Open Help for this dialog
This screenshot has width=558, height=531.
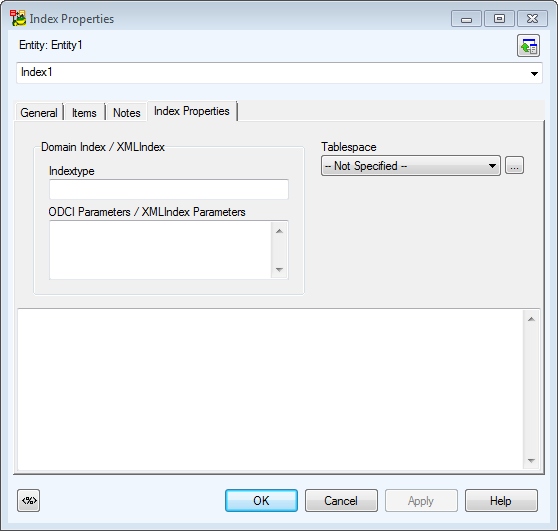501,500
